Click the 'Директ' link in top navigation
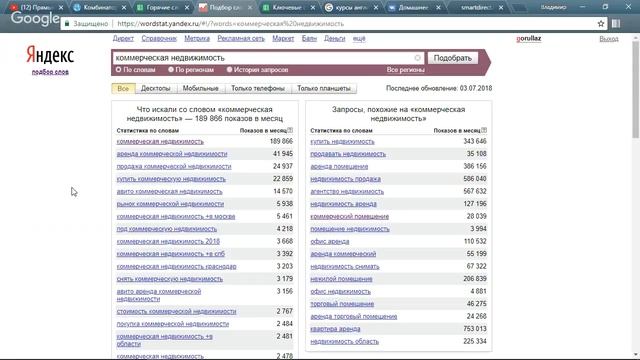This screenshot has width=640, height=360. pyautogui.click(x=123, y=38)
